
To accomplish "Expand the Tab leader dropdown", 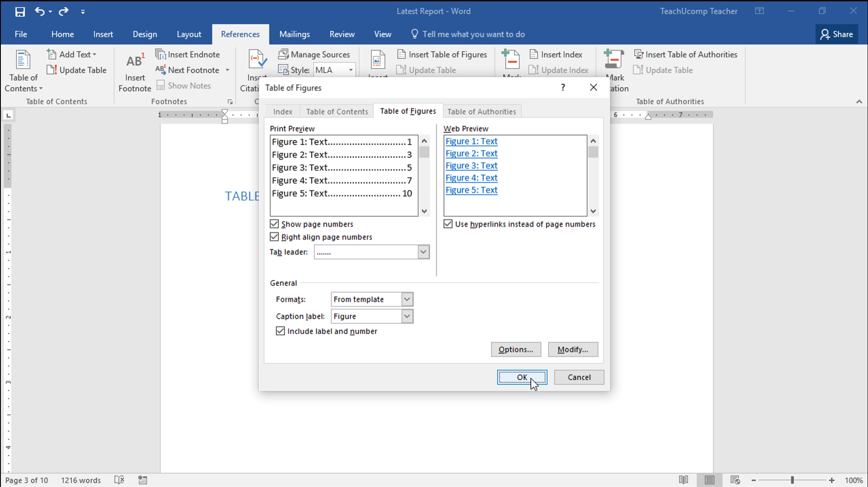I will pos(423,252).
